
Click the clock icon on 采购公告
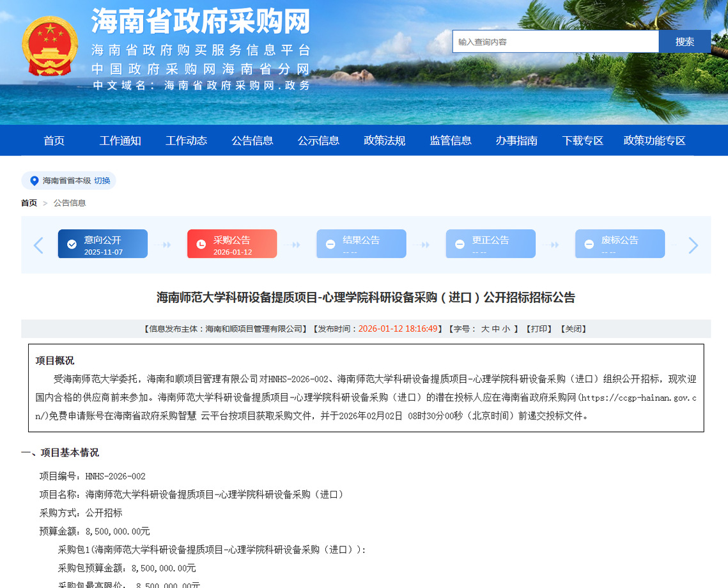[x=201, y=244]
